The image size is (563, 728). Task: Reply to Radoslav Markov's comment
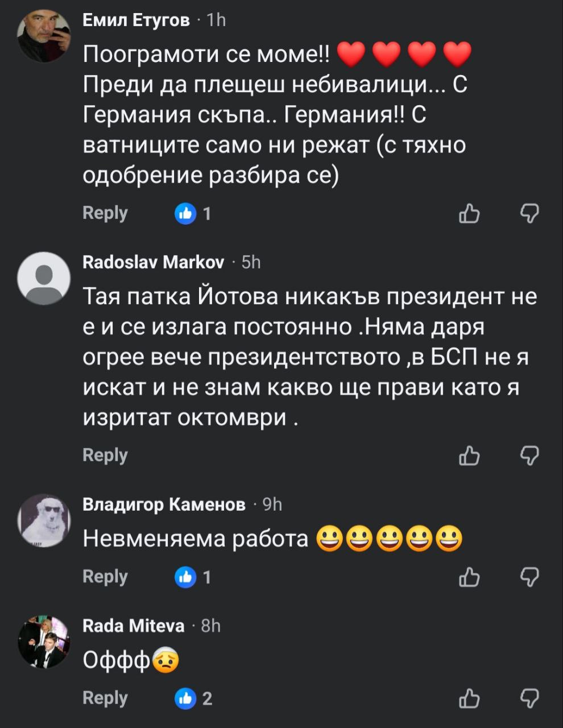(x=105, y=455)
